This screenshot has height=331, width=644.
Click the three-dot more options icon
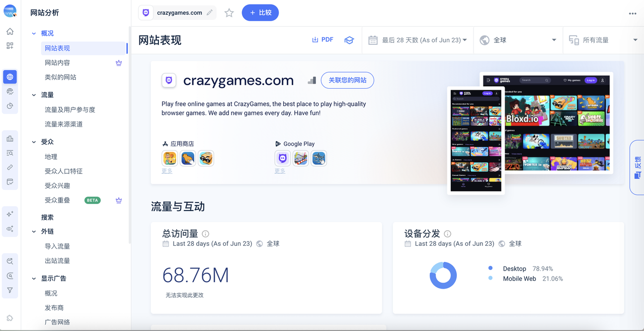[632, 14]
